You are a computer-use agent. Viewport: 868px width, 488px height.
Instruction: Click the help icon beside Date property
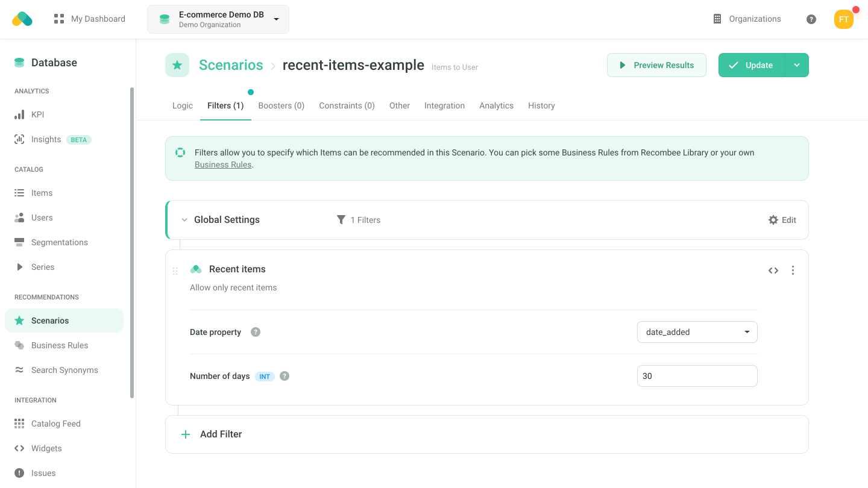[x=256, y=332]
